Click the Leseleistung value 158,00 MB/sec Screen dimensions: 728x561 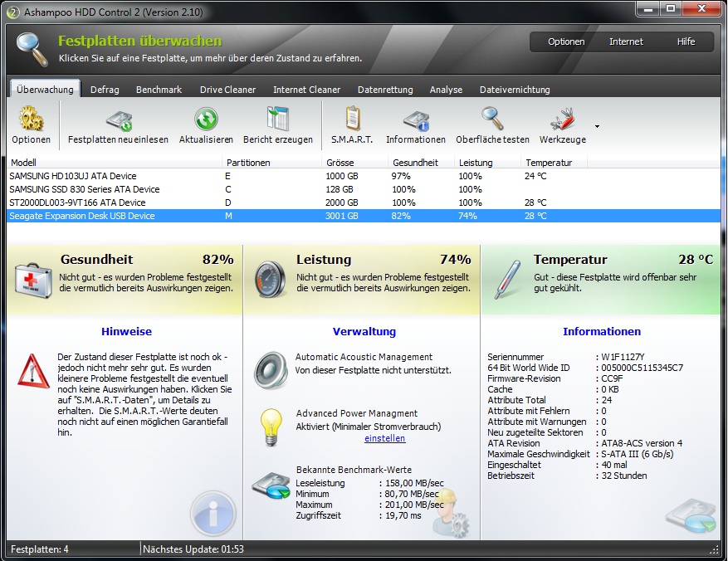pyautogui.click(x=414, y=483)
